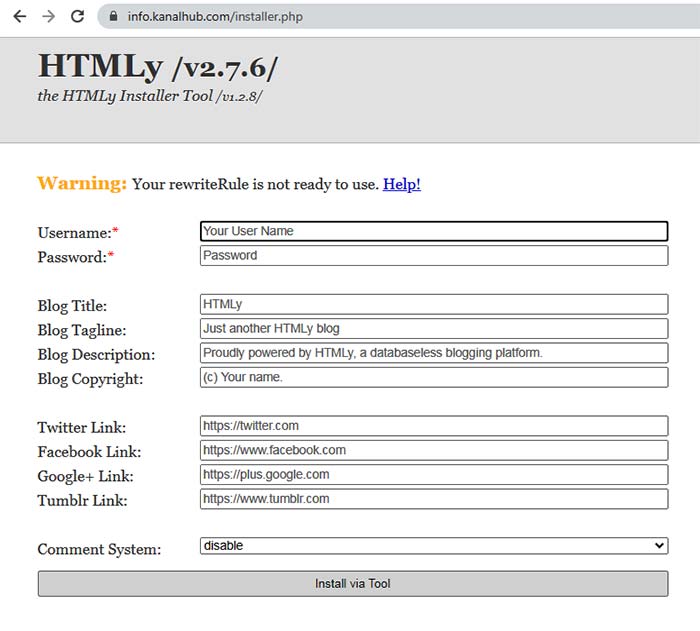Click the Install via Tool button

[x=353, y=584]
